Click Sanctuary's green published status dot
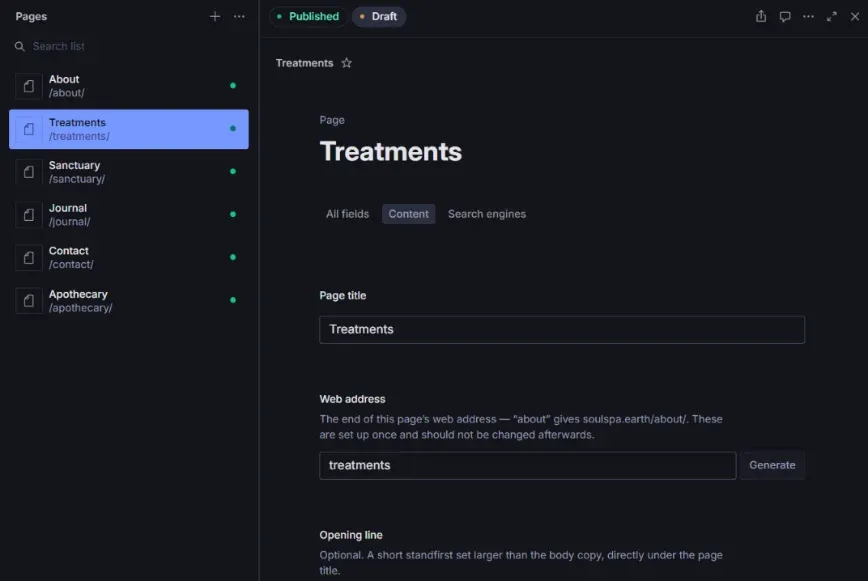The image size is (868, 581). [x=233, y=172]
